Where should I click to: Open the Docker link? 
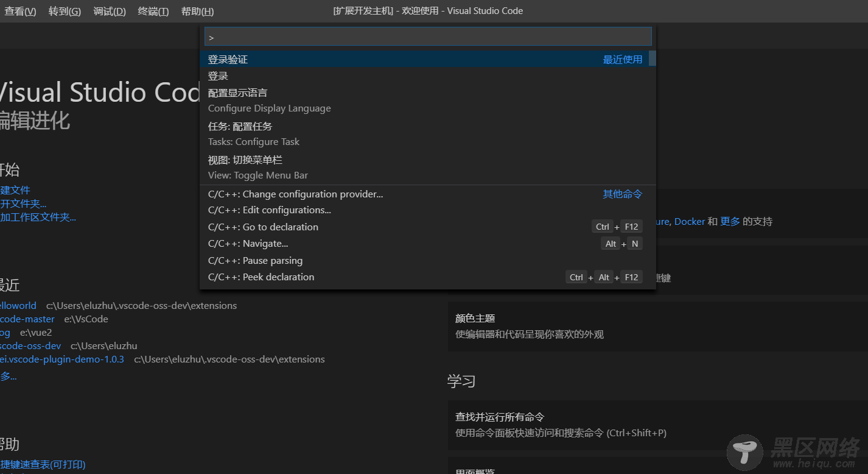click(690, 222)
